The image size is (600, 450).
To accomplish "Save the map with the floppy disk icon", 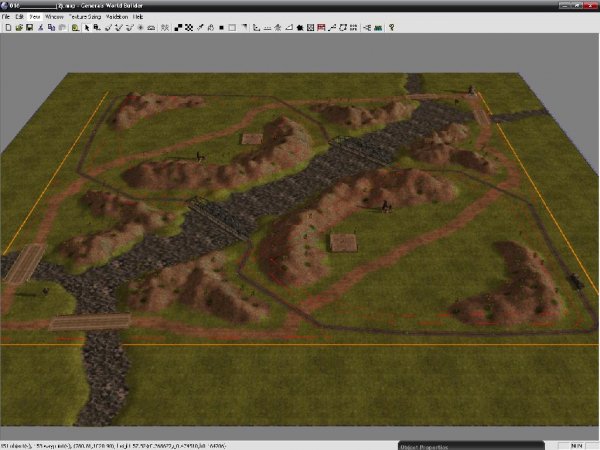I will pos(30,27).
